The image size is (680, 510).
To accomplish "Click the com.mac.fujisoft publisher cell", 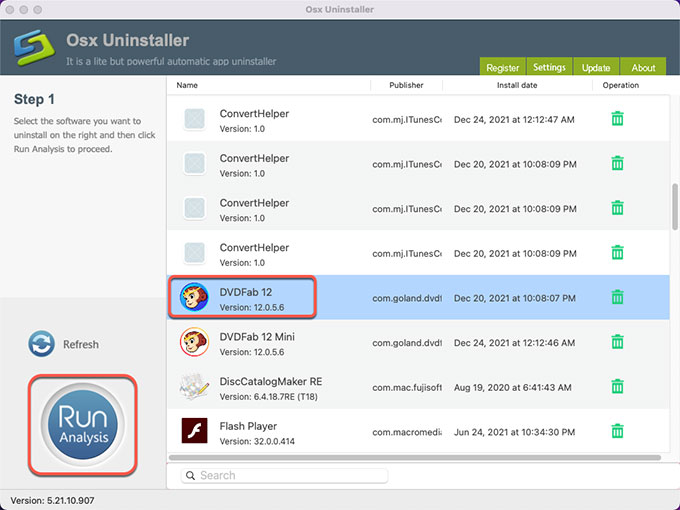I will (x=407, y=387).
